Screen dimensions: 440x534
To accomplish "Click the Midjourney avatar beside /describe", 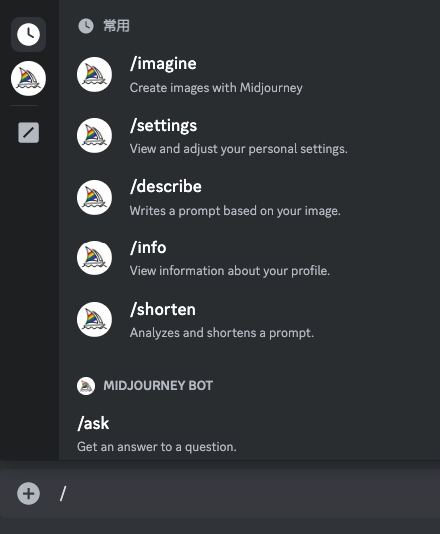I will [94, 197].
